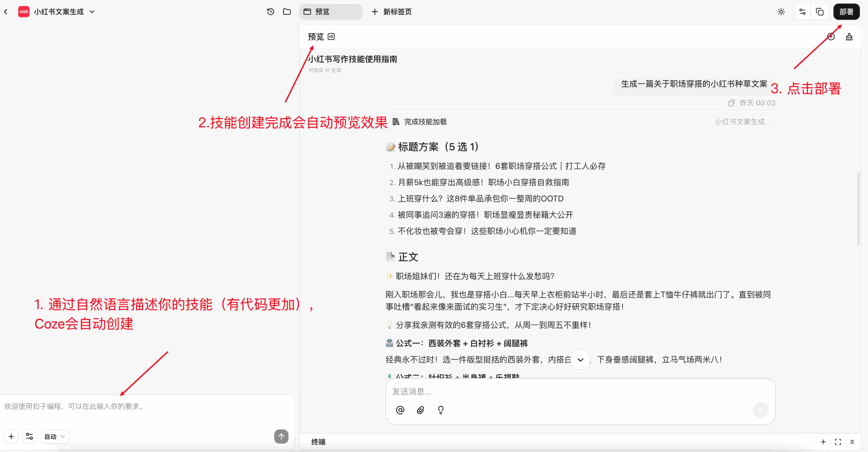The height and width of the screenshot is (452, 868).
Task: Expand the terminal panel with double chevron
Action: tap(852, 442)
